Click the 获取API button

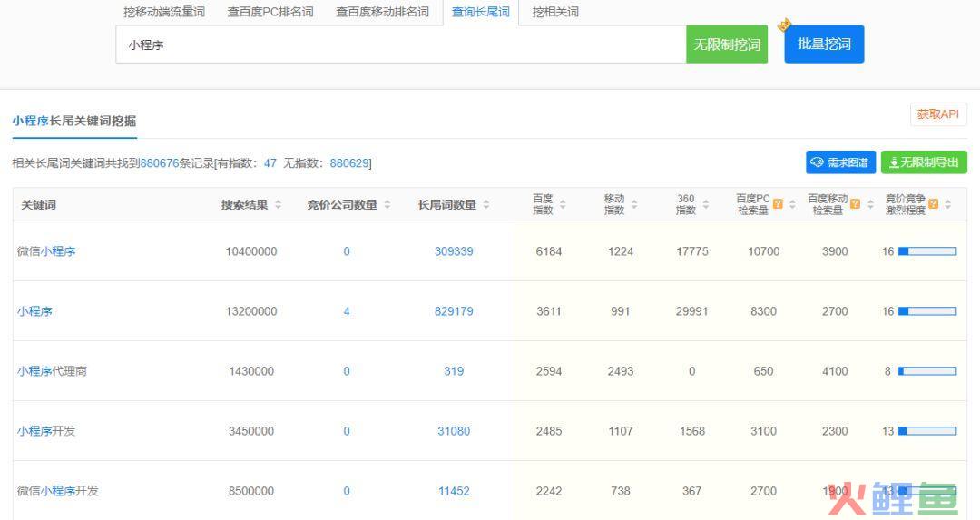tap(938, 114)
